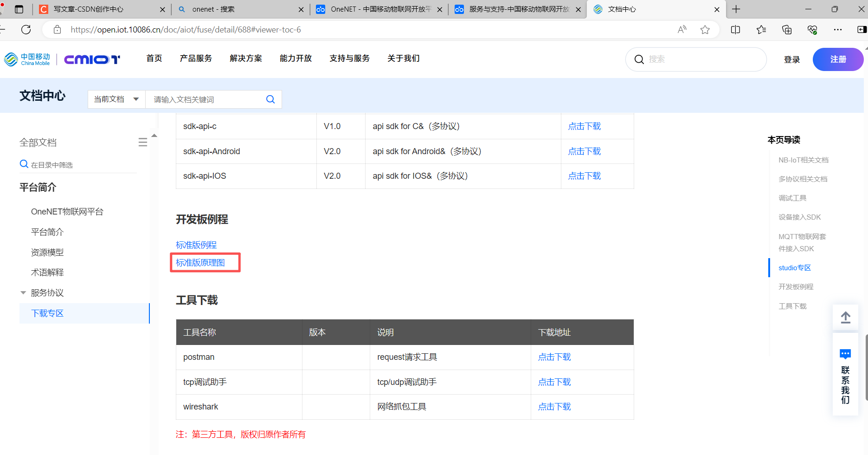Download sdk-api-IOS via 点击下载
This screenshot has height=455, width=868.
tap(585, 176)
